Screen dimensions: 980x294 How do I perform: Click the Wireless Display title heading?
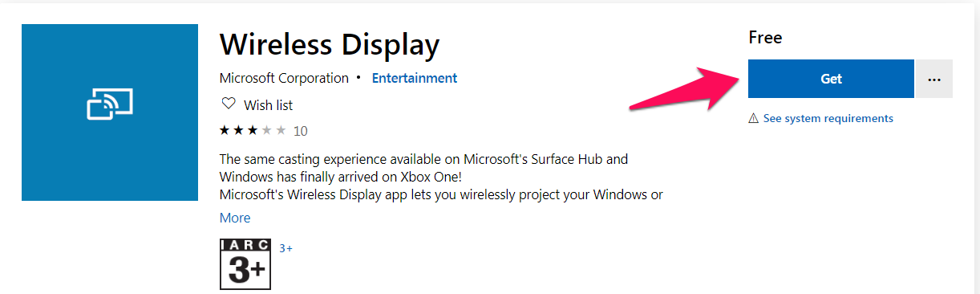(330, 44)
